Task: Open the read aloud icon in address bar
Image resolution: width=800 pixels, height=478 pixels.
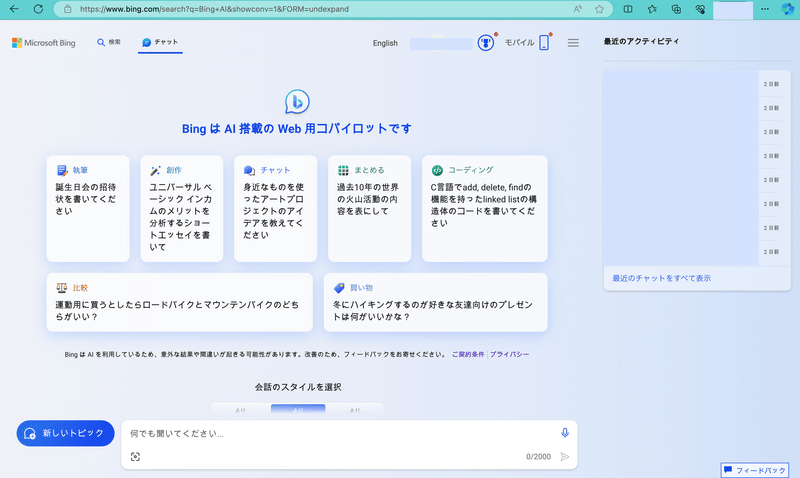Action: pos(578,9)
